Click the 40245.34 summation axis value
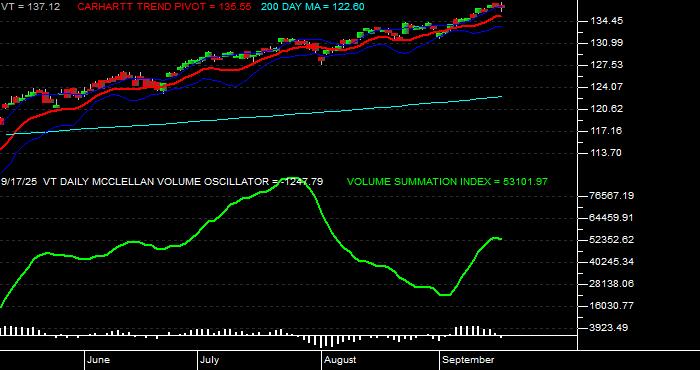Image resolution: width=700 pixels, height=370 pixels. pos(612,262)
